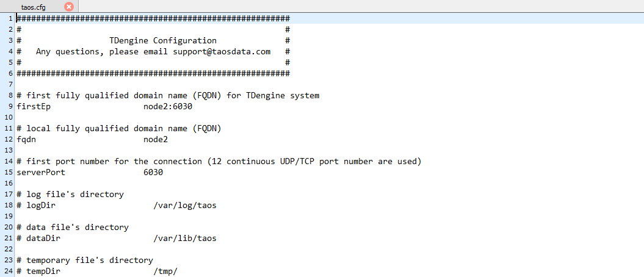Click line number 15 in gutter
The width and height of the screenshot is (644, 277).
coord(9,172)
